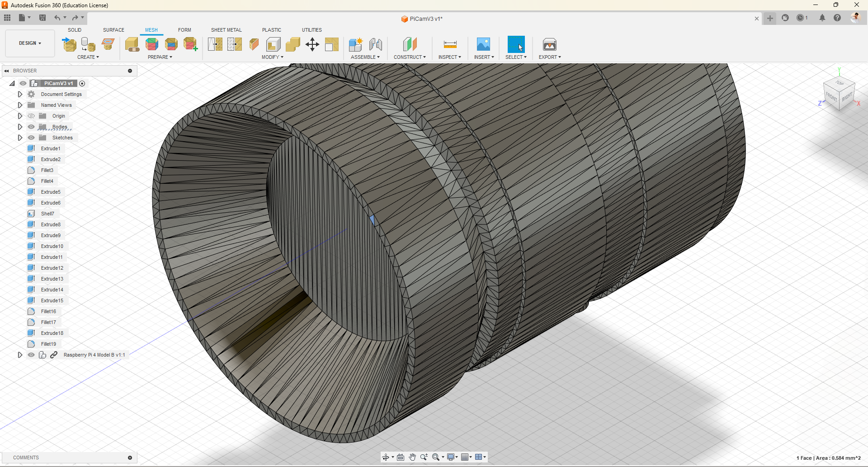Open the PREPARE dropdown menu
Image resolution: width=868 pixels, height=467 pixels.
tap(160, 57)
